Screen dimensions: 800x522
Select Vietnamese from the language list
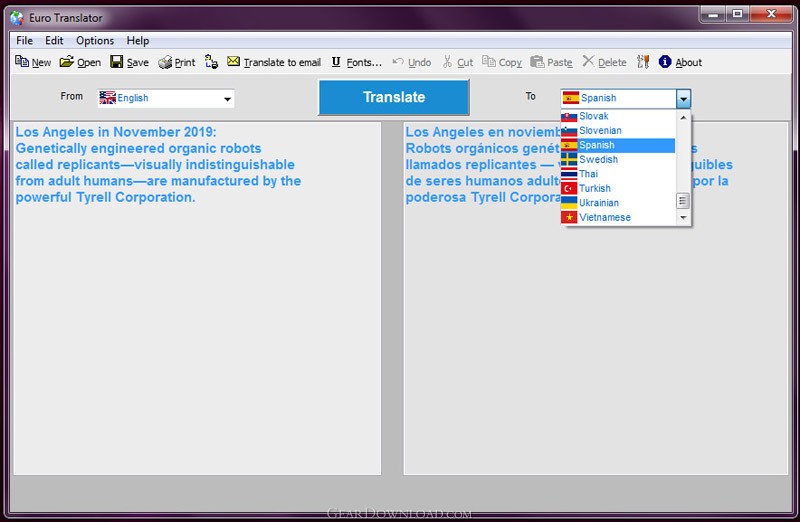click(x=618, y=217)
